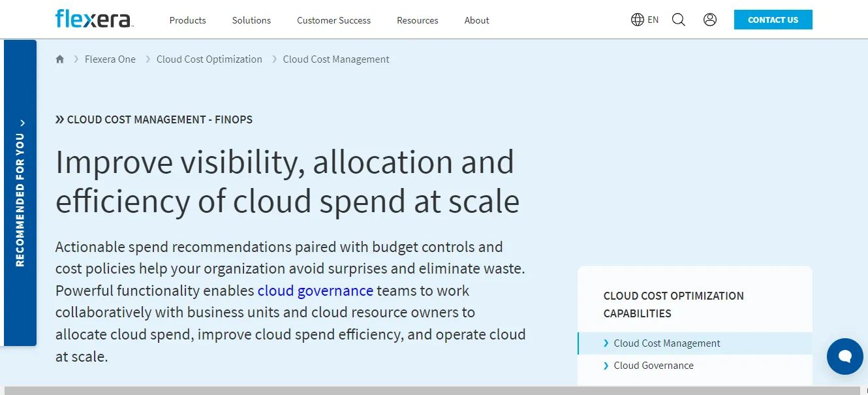Image resolution: width=868 pixels, height=395 pixels.
Task: Click the Cloud Cost Management - FinOps label
Action: (x=154, y=119)
